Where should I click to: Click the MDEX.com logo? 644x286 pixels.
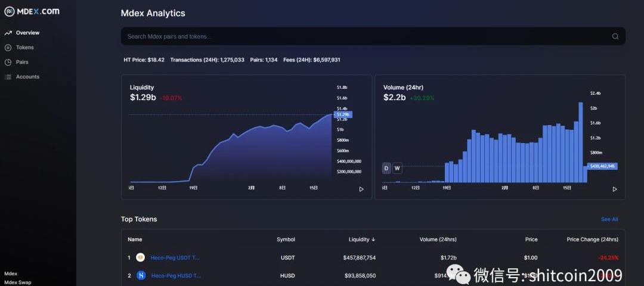pyautogui.click(x=32, y=11)
